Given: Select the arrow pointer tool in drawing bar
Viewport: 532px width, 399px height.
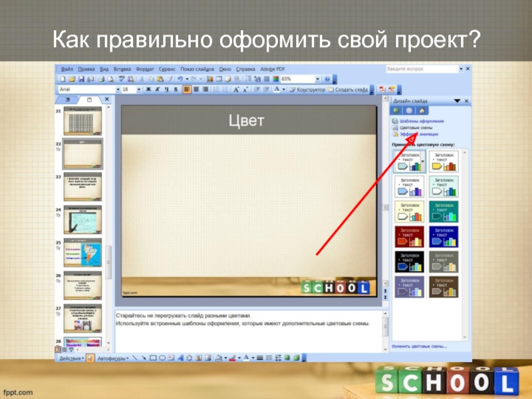Looking at the screenshot, I should tap(91, 358).
